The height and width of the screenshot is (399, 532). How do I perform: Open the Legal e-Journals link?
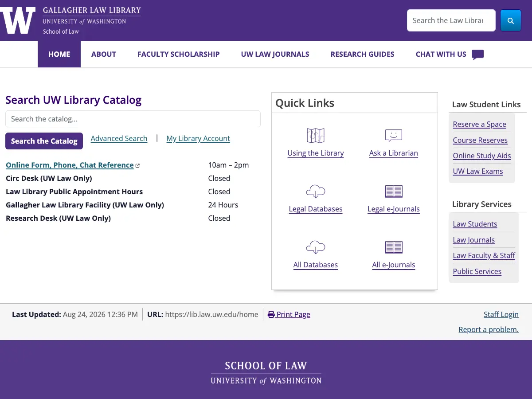click(x=394, y=209)
